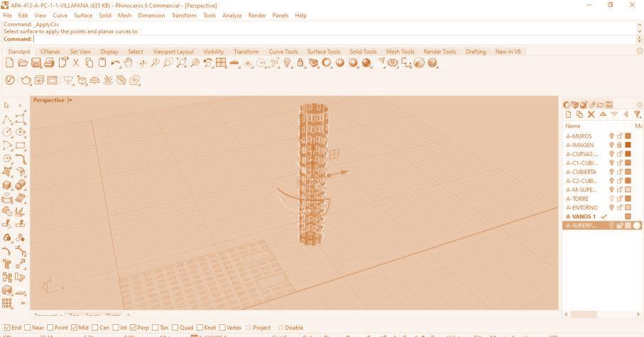Image resolution: width=644 pixels, height=337 pixels.
Task: Enable Int osnap checkbox
Action: (116, 328)
